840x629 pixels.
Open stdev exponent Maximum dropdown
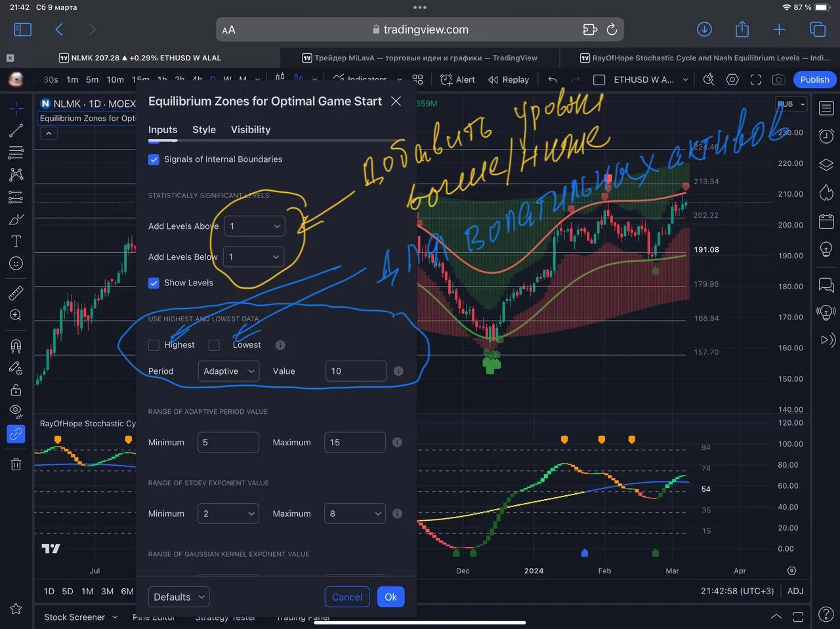[x=355, y=514]
